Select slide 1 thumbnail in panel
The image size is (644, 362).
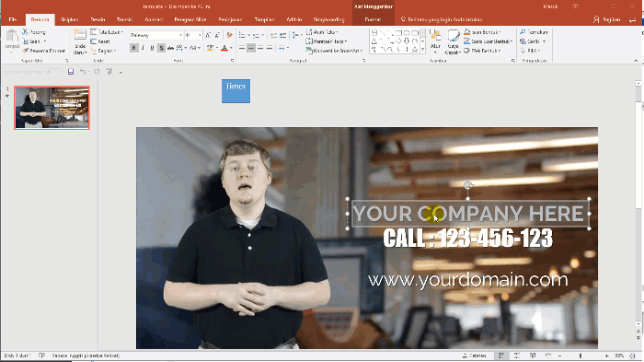52,108
